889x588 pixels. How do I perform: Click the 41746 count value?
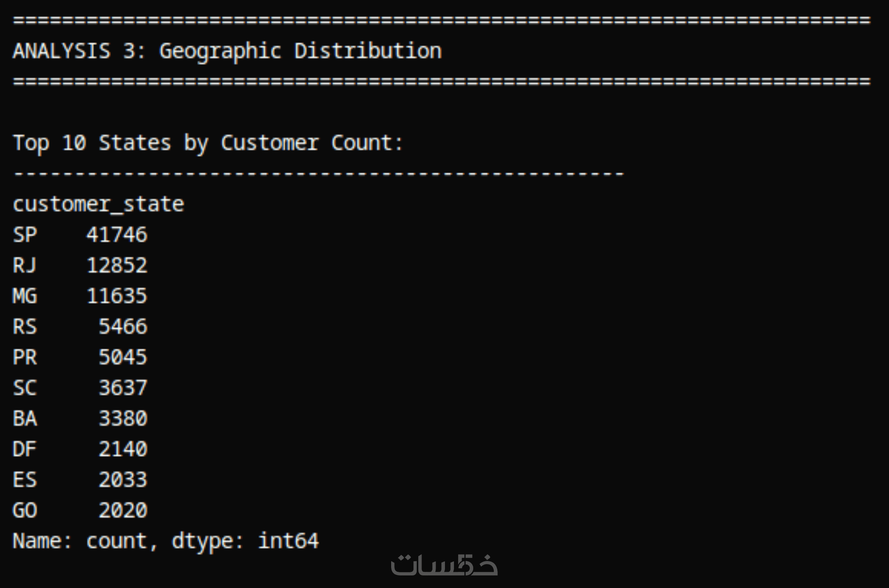(117, 235)
